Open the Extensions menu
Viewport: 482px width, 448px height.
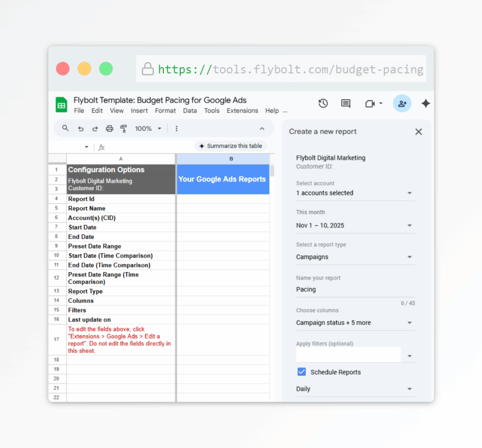tap(242, 111)
